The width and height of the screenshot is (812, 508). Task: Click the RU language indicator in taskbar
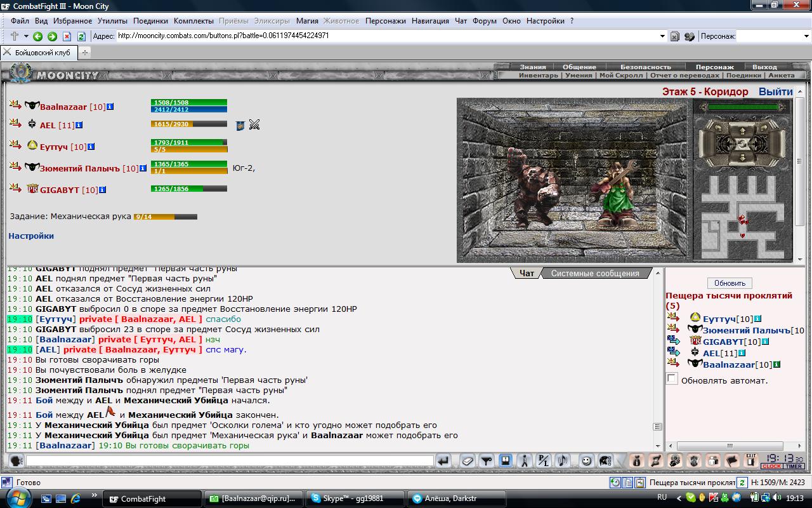[x=662, y=498]
